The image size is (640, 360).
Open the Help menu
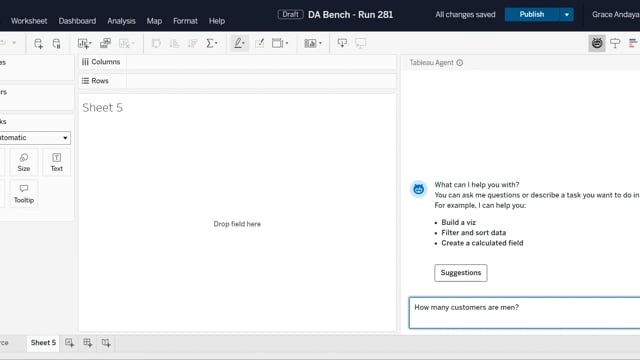(217, 21)
